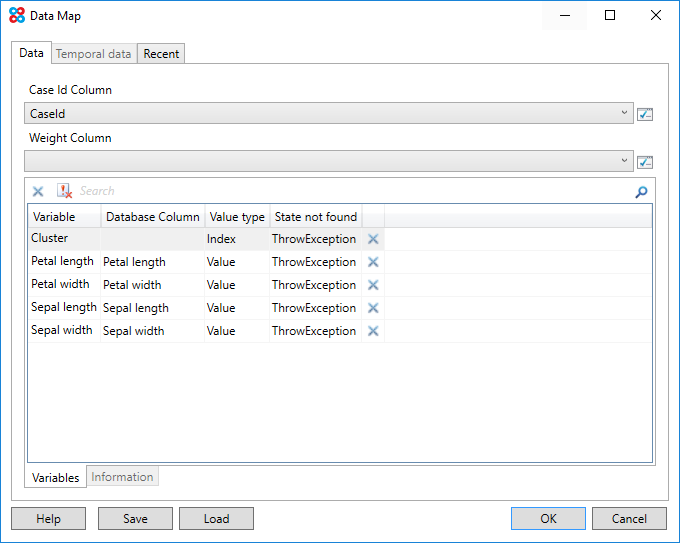The height and width of the screenshot is (543, 680).
Task: Remove the Petal length variable row
Action: (x=373, y=262)
